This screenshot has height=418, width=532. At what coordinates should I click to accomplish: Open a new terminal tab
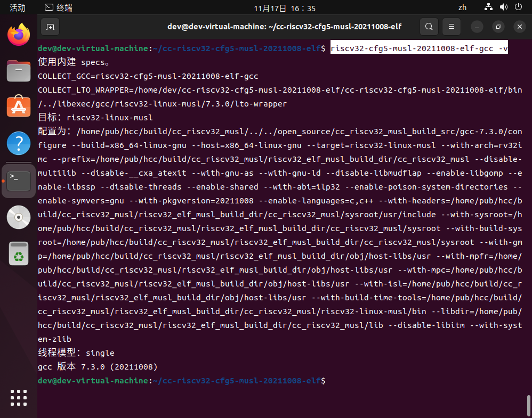click(50, 27)
